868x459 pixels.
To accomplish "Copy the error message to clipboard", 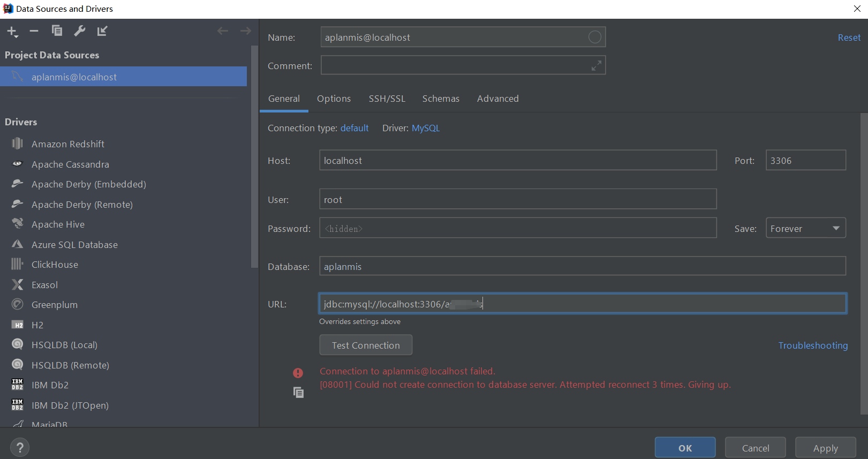I will coord(298,393).
